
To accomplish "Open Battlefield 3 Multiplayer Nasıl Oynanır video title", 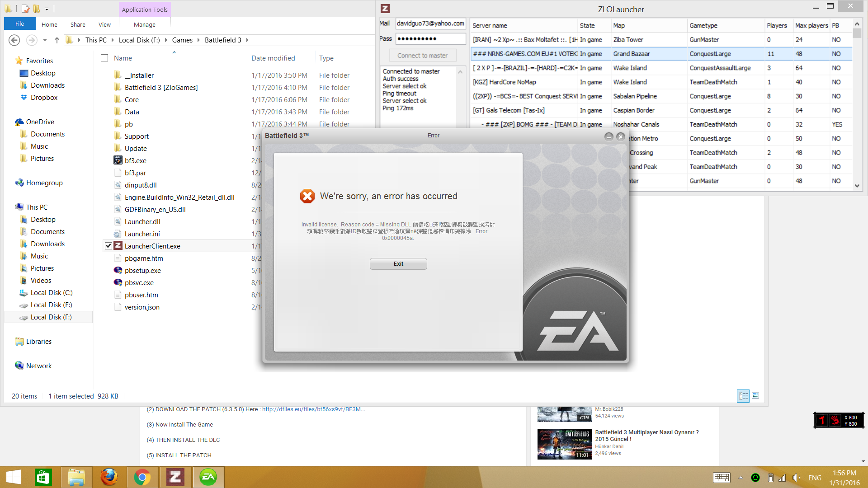I will click(x=646, y=436).
